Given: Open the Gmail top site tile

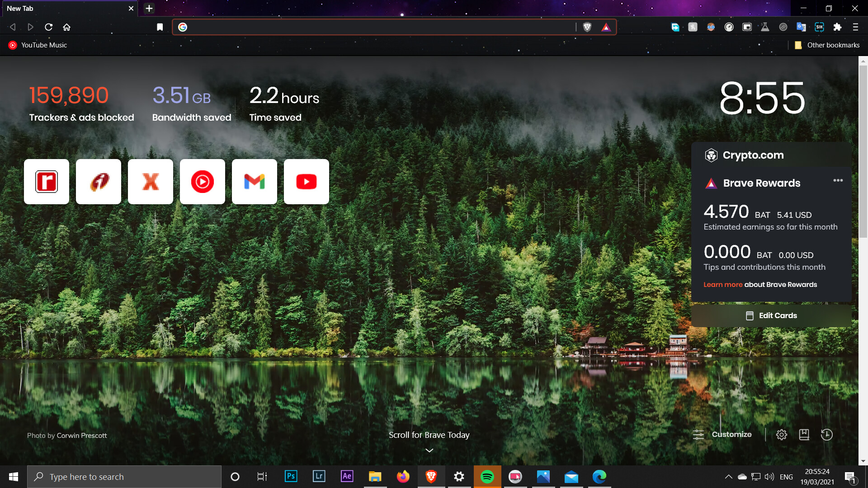Looking at the screenshot, I should point(254,182).
